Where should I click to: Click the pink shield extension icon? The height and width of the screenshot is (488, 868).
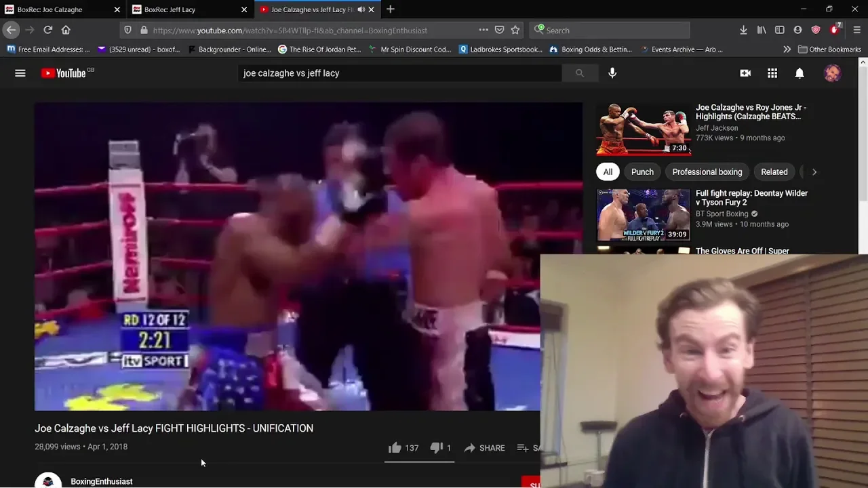pos(816,30)
